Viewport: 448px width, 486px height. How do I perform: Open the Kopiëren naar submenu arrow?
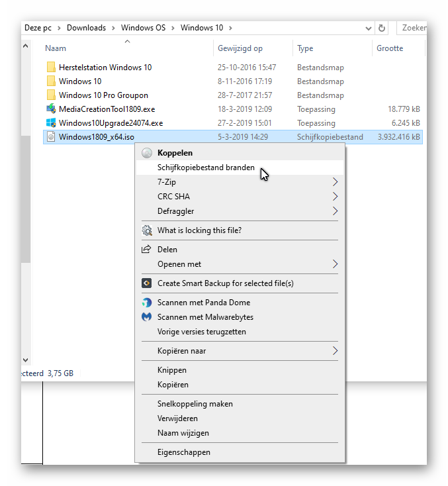(x=335, y=351)
